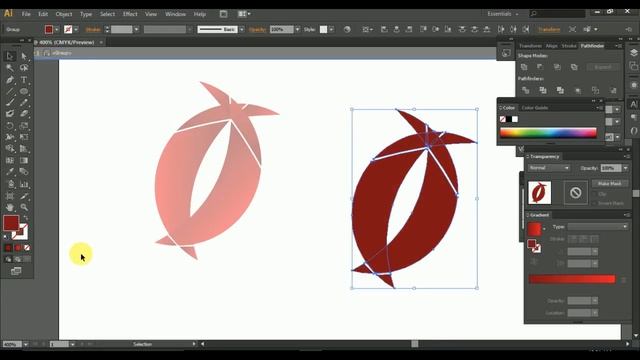Open zoom level dropdown in status bar
640x360 pixels.
[x=26, y=344]
